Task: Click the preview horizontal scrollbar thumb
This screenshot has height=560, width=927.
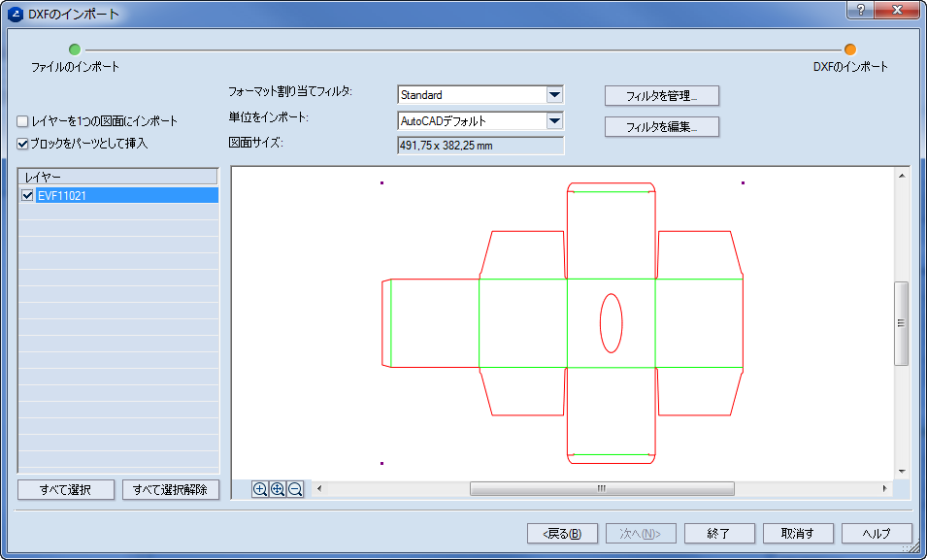Action: point(602,488)
